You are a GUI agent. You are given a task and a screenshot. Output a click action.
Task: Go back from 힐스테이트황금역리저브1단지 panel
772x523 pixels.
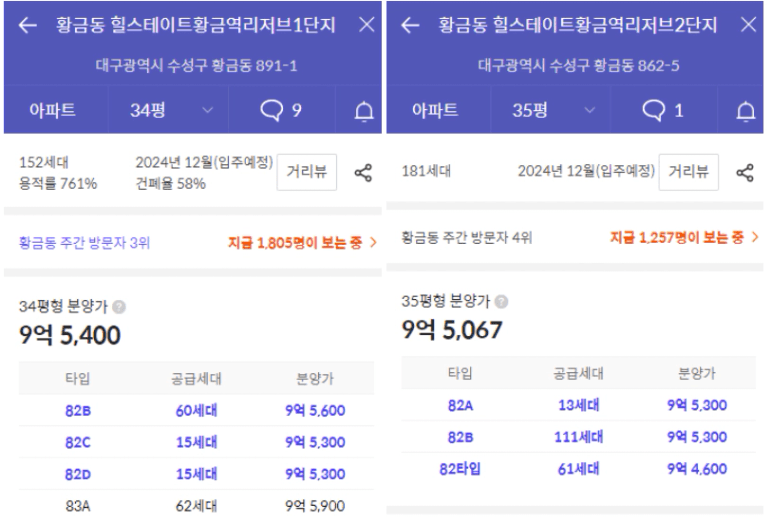(28, 25)
